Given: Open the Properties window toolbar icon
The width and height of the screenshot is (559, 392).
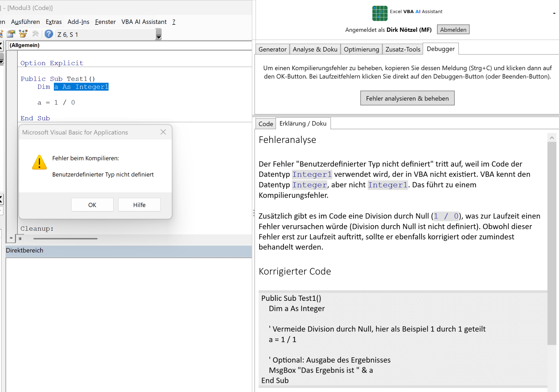Looking at the screenshot, I should [x=11, y=34].
